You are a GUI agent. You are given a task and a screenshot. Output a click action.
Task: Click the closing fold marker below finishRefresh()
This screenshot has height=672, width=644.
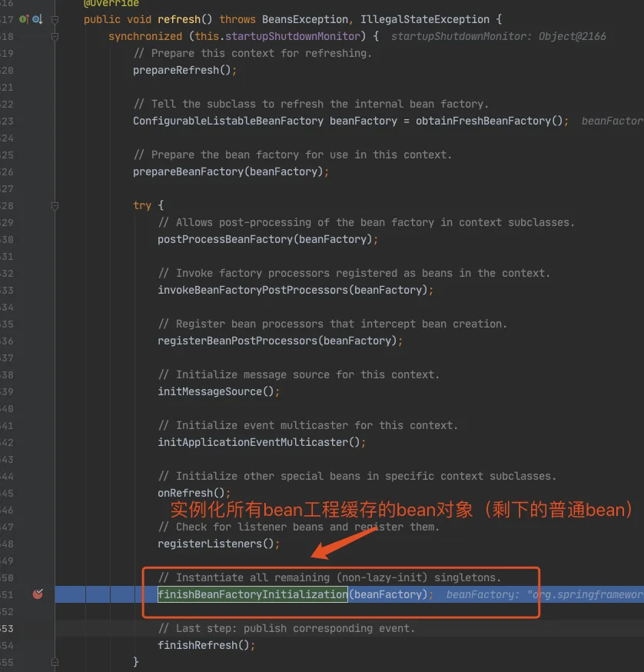tap(55, 662)
